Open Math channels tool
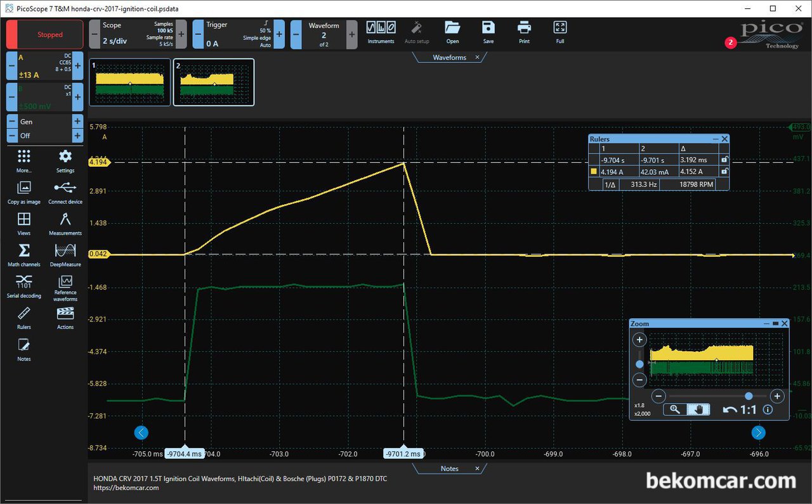The height and width of the screenshot is (504, 812). (x=24, y=255)
